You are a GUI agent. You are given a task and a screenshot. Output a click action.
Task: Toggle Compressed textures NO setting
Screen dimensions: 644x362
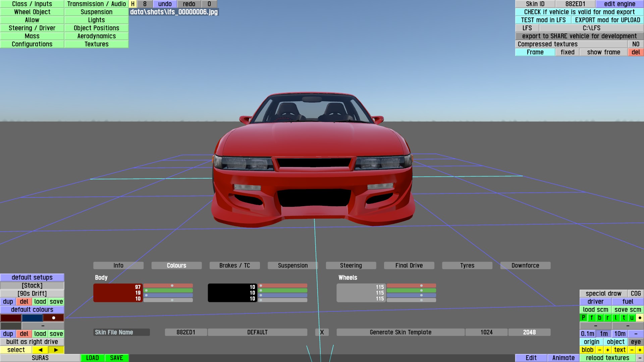pyautogui.click(x=636, y=44)
